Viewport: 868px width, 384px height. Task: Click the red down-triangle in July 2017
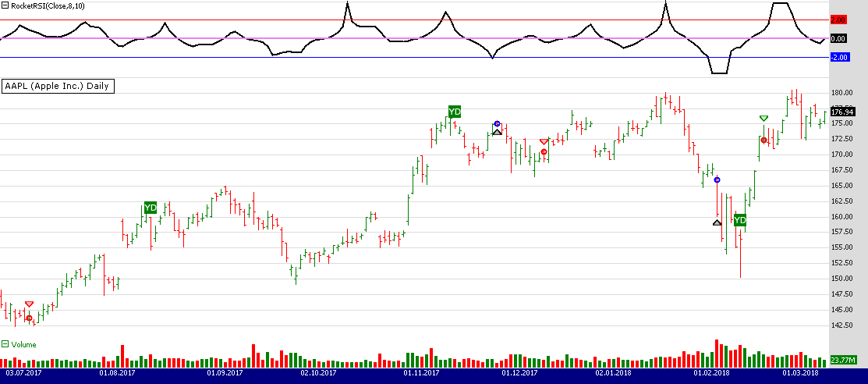click(x=29, y=304)
